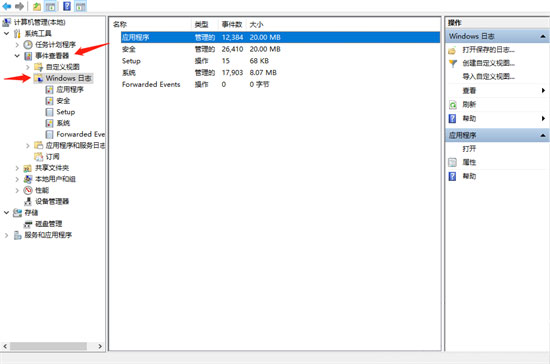Click the Windows 日志 folder icon
Image resolution: width=550 pixels, height=364 pixels.
tap(39, 78)
